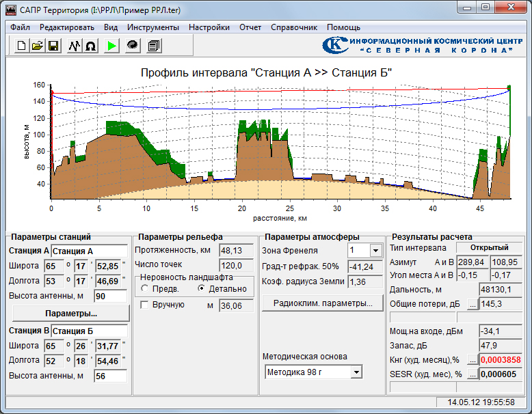This screenshot has height=414, width=532.
Task: Open the Отчет menu
Action: tap(250, 27)
